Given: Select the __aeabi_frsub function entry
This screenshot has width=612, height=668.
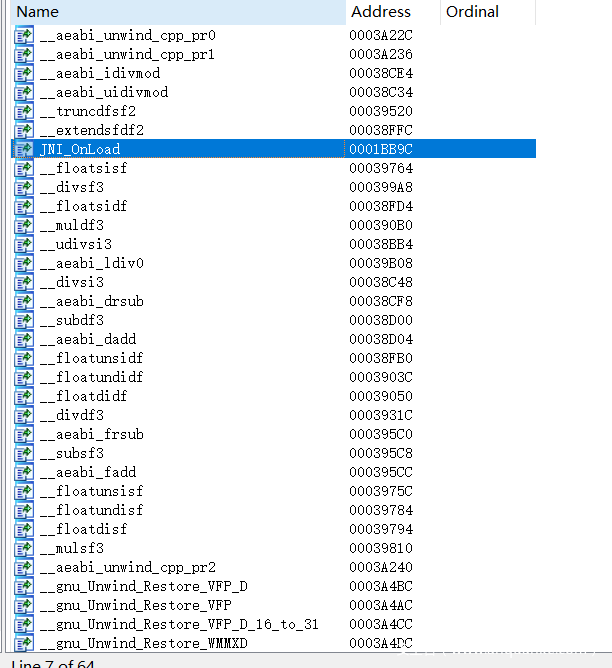Looking at the screenshot, I should [x=92, y=434].
